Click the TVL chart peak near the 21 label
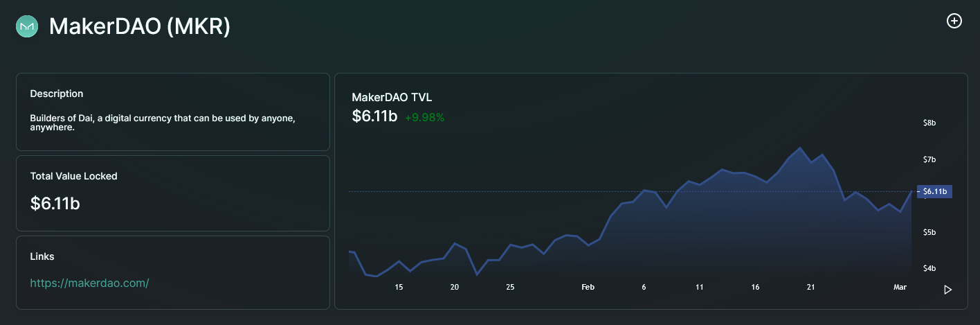This screenshot has height=325, width=980. point(800,148)
